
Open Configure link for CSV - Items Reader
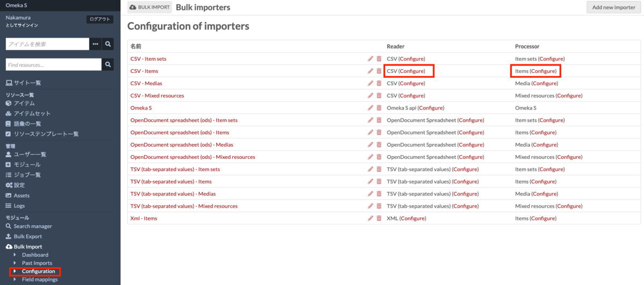[412, 71]
